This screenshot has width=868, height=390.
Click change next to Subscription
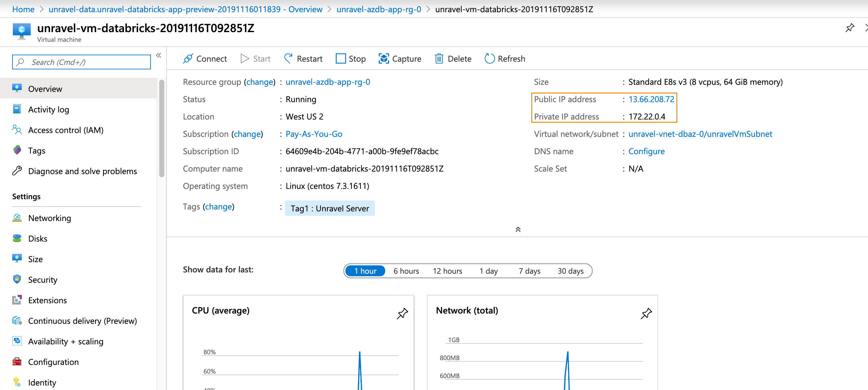click(x=247, y=134)
